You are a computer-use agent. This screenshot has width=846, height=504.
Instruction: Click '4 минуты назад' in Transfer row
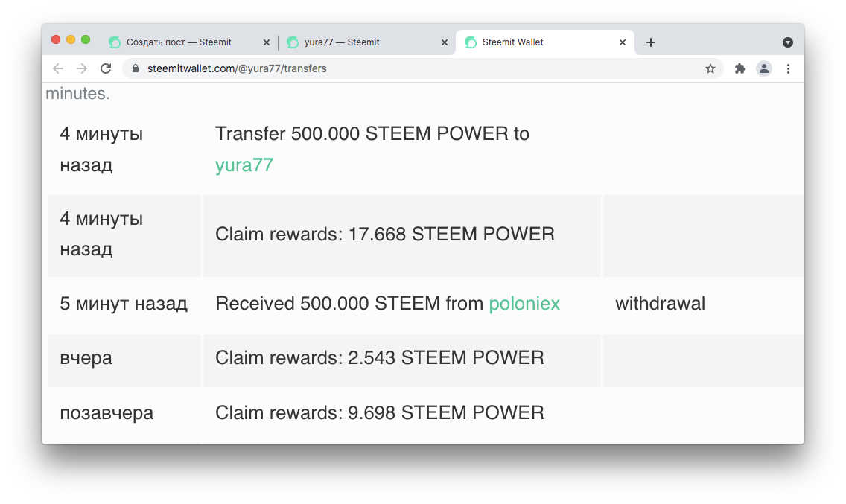click(101, 150)
